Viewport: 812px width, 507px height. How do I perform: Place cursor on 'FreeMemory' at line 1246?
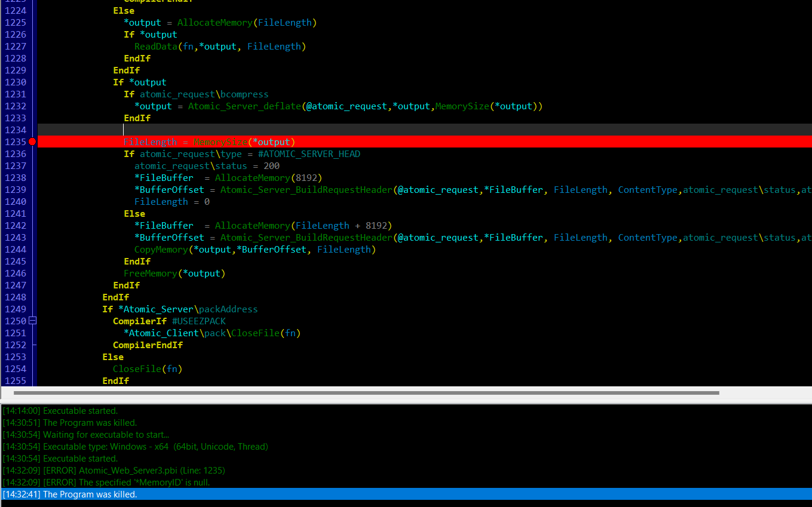click(151, 273)
